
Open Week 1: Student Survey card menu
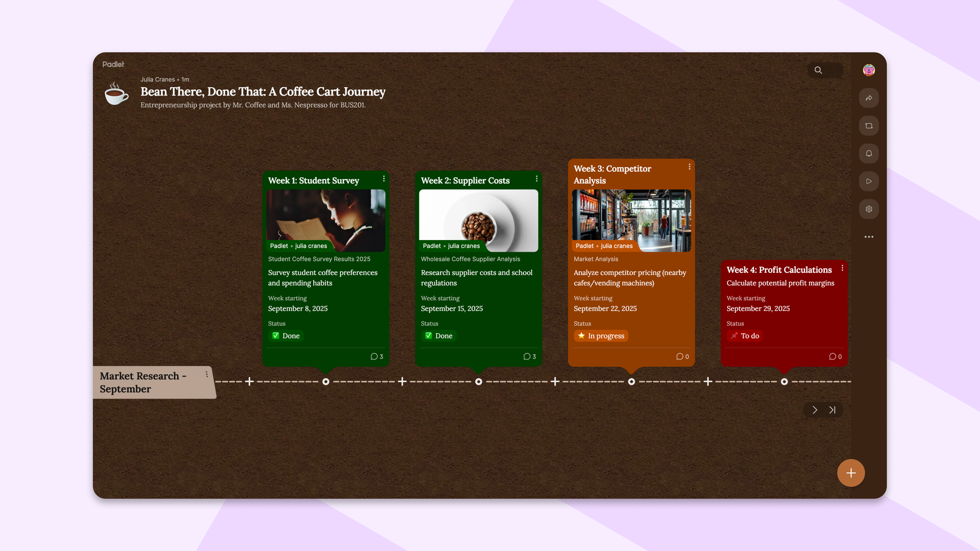(x=383, y=179)
